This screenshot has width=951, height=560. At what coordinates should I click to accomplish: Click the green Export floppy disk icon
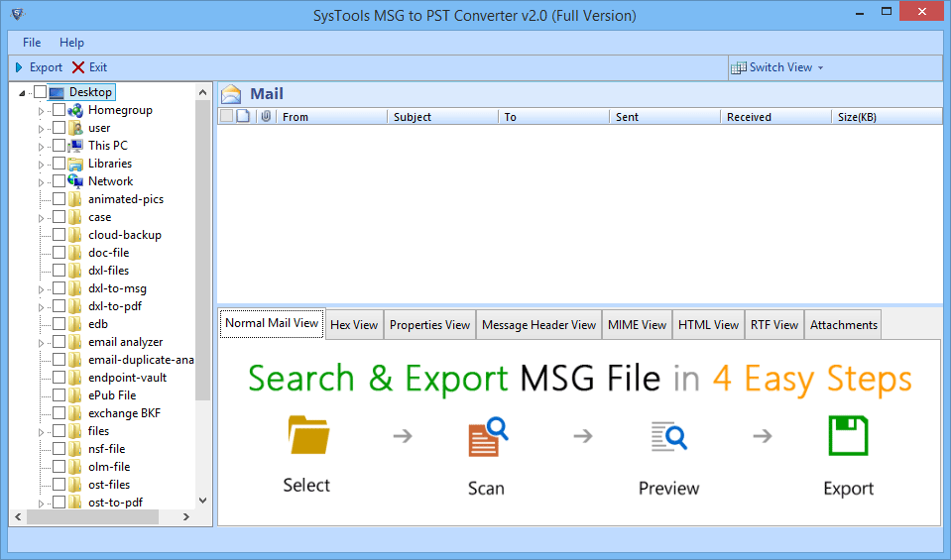tap(848, 435)
